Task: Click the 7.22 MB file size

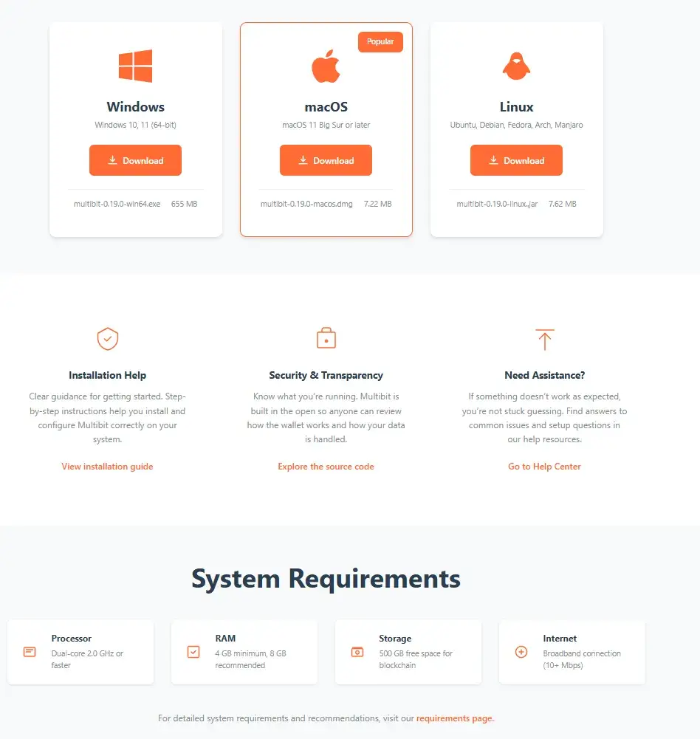Action: [377, 204]
